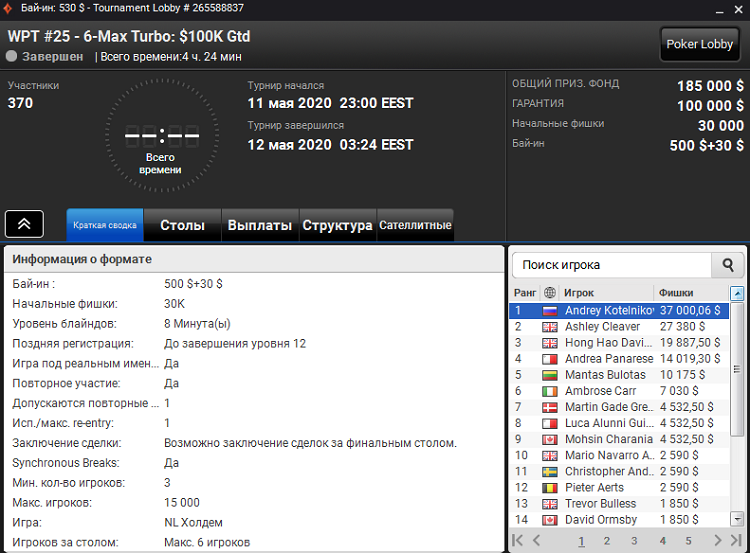This screenshot has width=750, height=553.
Task: Click the search magnifier icon
Action: pyautogui.click(x=728, y=265)
